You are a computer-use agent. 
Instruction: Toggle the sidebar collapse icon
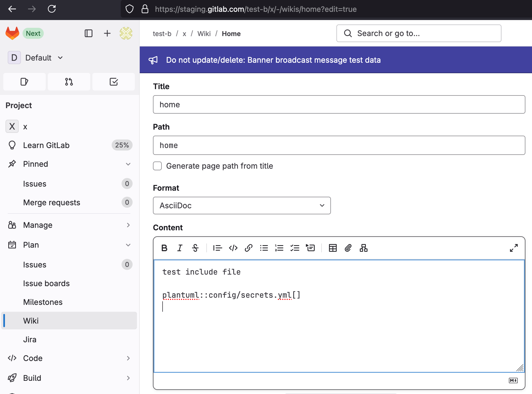(x=89, y=33)
